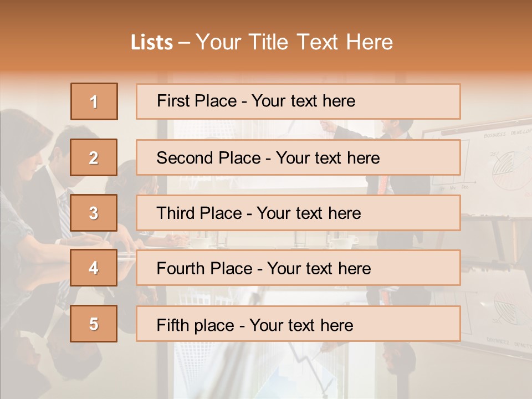Viewport: 532px width, 399px height.
Task: Click the number 3 square
Action: pyautogui.click(x=94, y=213)
